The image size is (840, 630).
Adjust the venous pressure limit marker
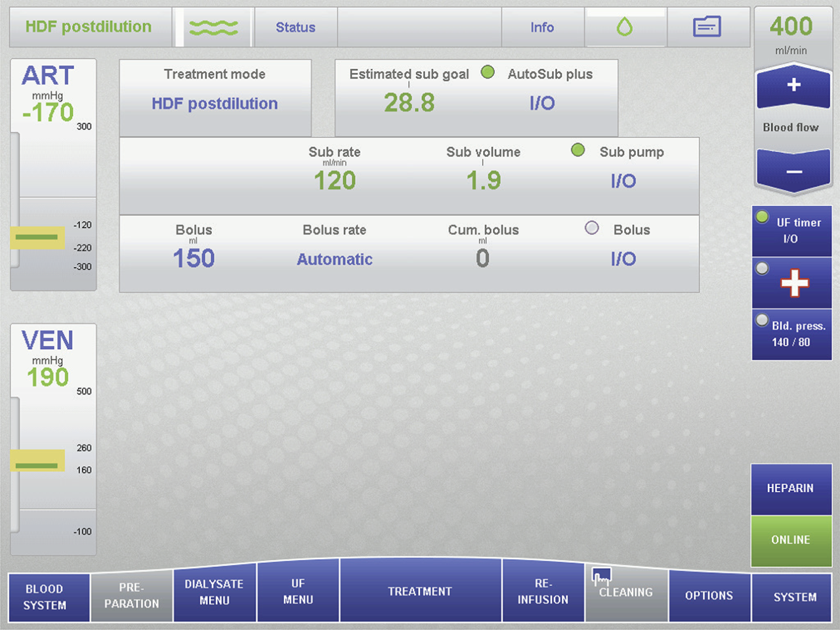[x=37, y=461]
